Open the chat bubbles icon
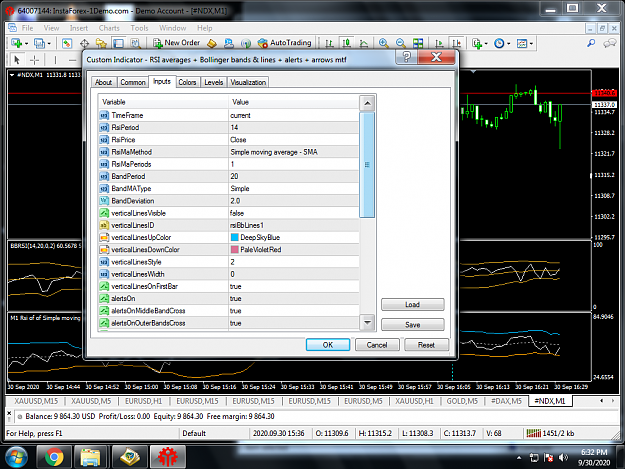625x469 pixels. pyautogui.click(x=609, y=43)
